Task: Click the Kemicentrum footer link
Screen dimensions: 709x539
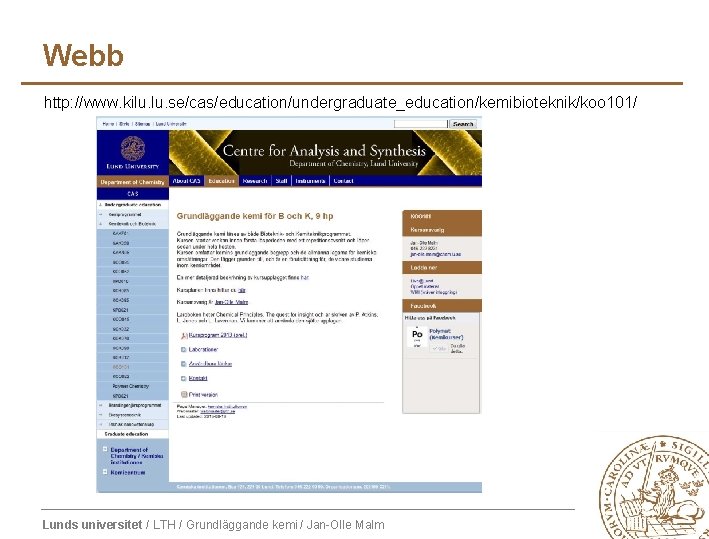Action: tap(128, 472)
